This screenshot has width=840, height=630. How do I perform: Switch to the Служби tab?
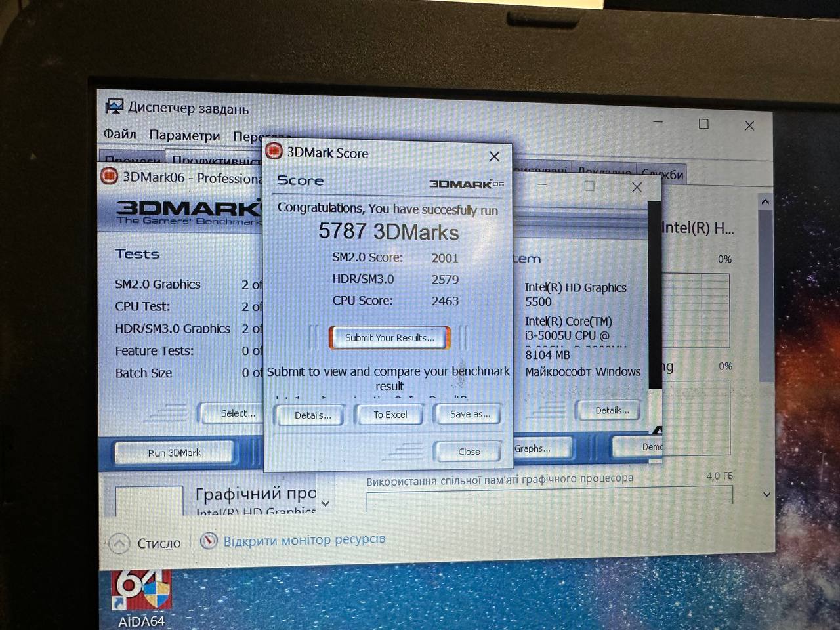661,175
